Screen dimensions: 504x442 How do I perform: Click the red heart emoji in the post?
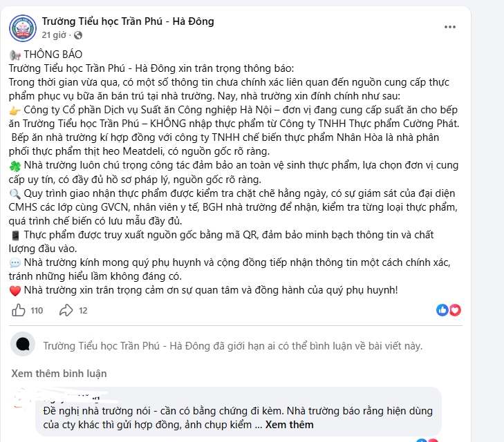[x=15, y=289]
